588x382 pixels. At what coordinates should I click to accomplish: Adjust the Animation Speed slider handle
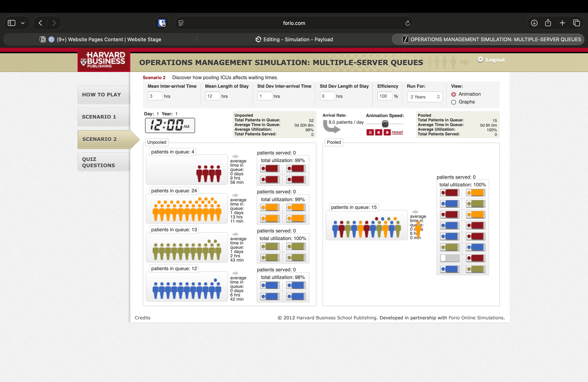point(385,123)
